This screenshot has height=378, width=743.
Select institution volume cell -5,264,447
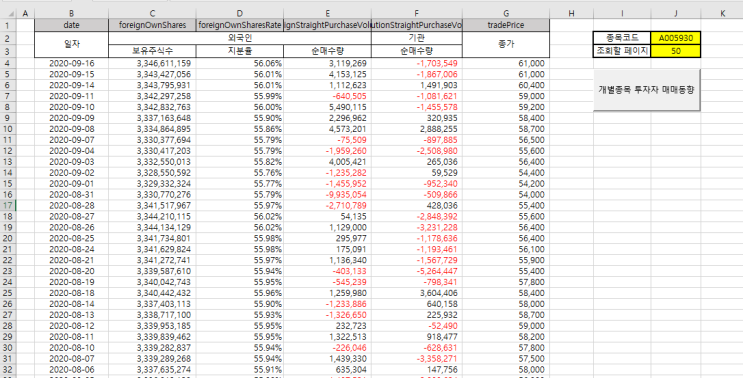(x=417, y=271)
